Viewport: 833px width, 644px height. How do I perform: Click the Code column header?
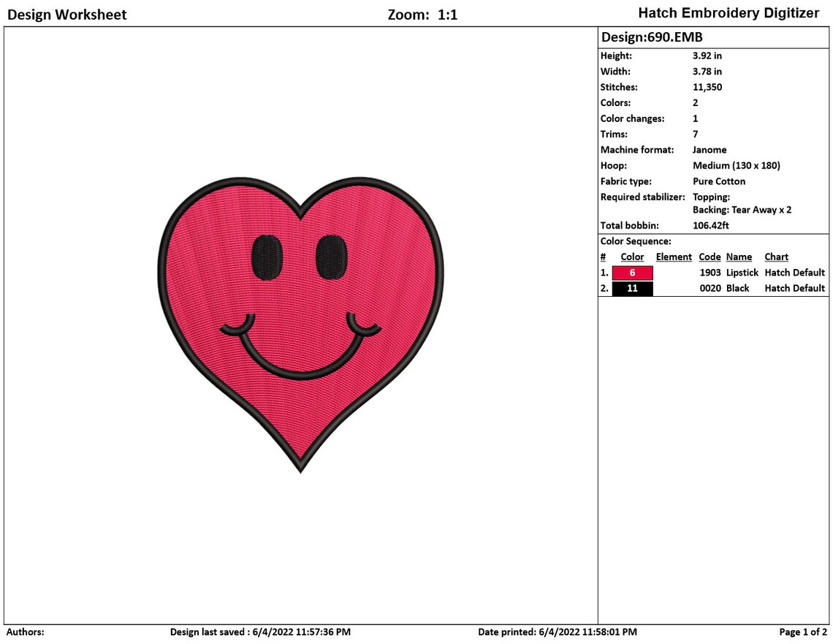pos(710,257)
